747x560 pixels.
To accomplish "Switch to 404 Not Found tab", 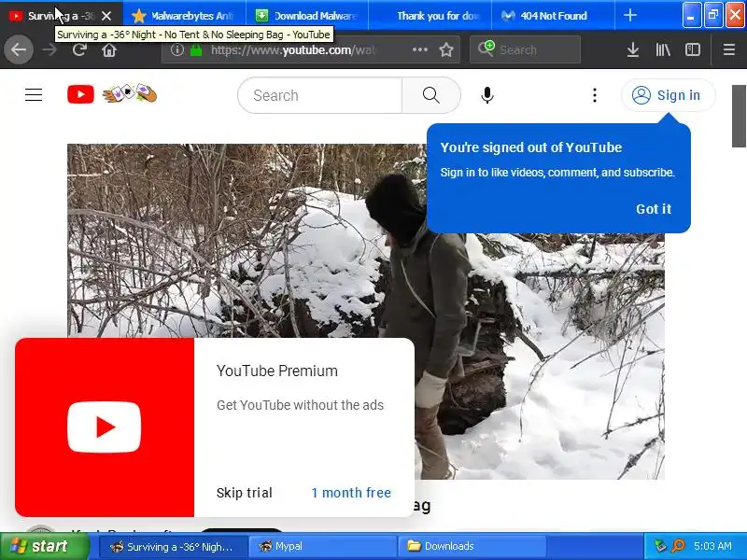I will tap(553, 16).
